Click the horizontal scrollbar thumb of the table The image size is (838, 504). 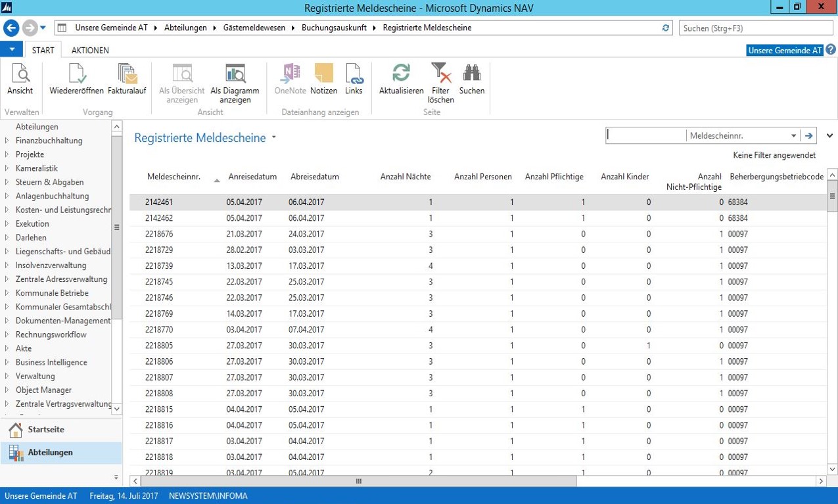click(358, 481)
